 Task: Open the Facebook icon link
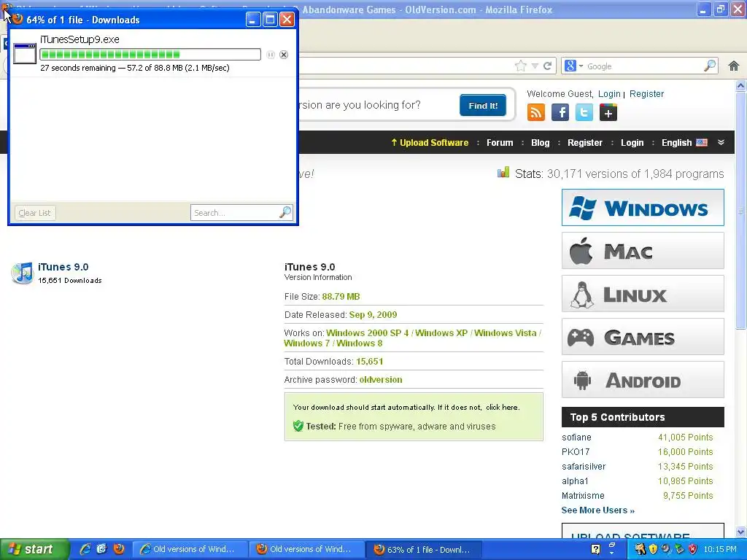[x=560, y=113]
